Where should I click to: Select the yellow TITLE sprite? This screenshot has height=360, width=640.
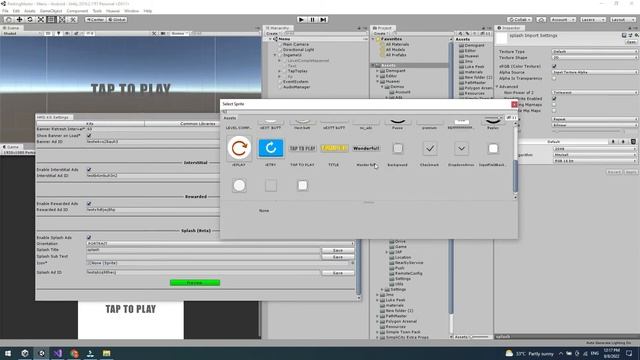(x=334, y=148)
